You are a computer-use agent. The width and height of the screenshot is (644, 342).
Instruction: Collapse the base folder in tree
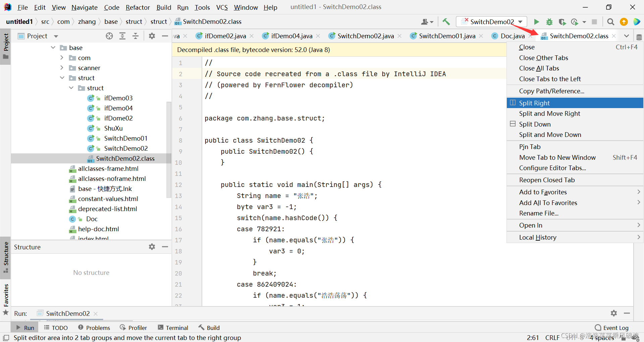53,48
